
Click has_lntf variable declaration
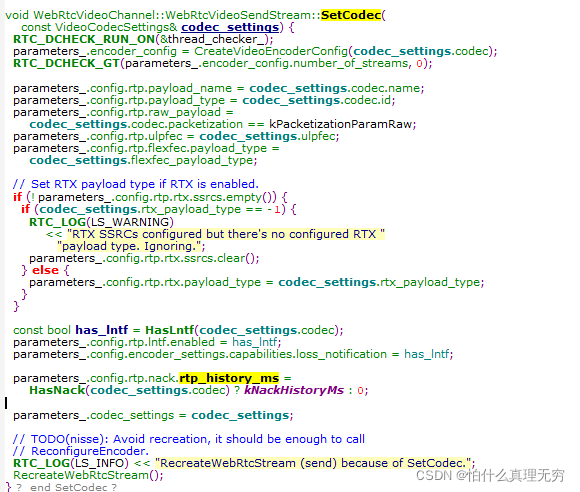[102, 330]
